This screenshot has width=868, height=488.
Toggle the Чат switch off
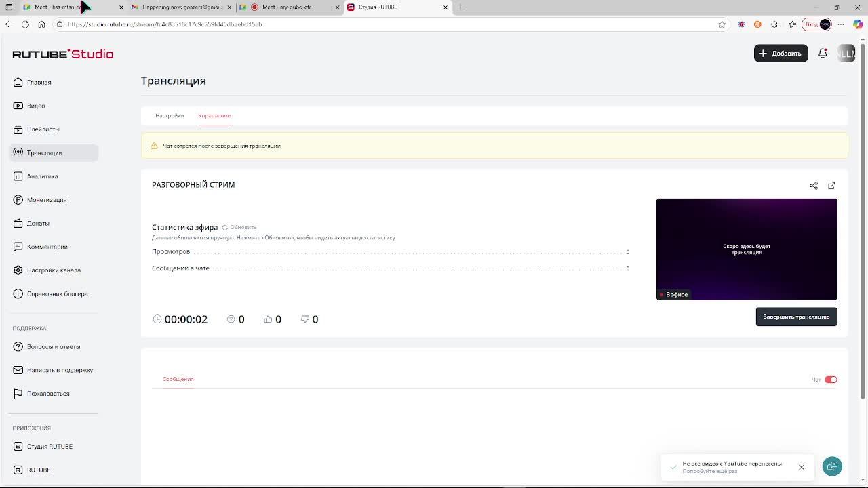pyautogui.click(x=831, y=380)
